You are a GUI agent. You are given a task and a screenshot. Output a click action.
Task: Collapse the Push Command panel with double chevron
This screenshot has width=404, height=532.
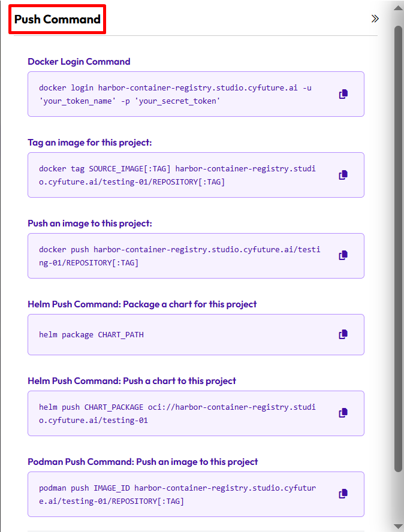click(x=375, y=19)
